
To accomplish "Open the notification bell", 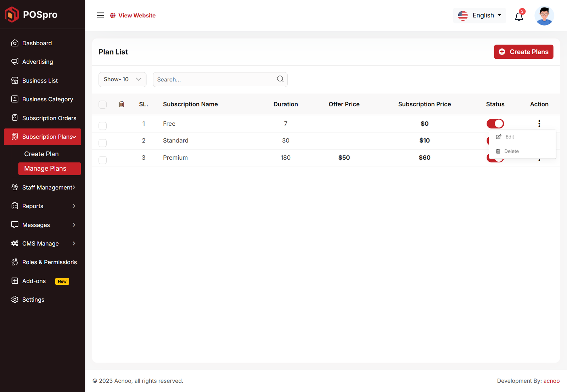I will click(519, 16).
